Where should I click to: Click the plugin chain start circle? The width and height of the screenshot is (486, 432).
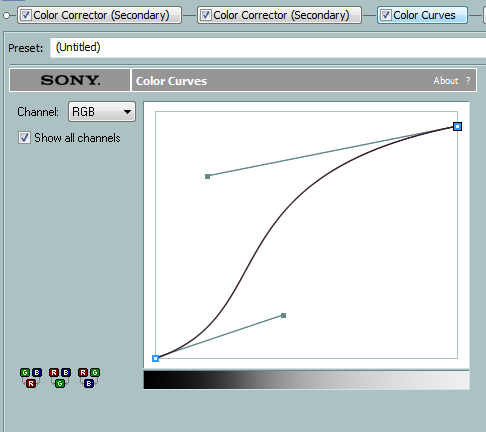pos(6,16)
